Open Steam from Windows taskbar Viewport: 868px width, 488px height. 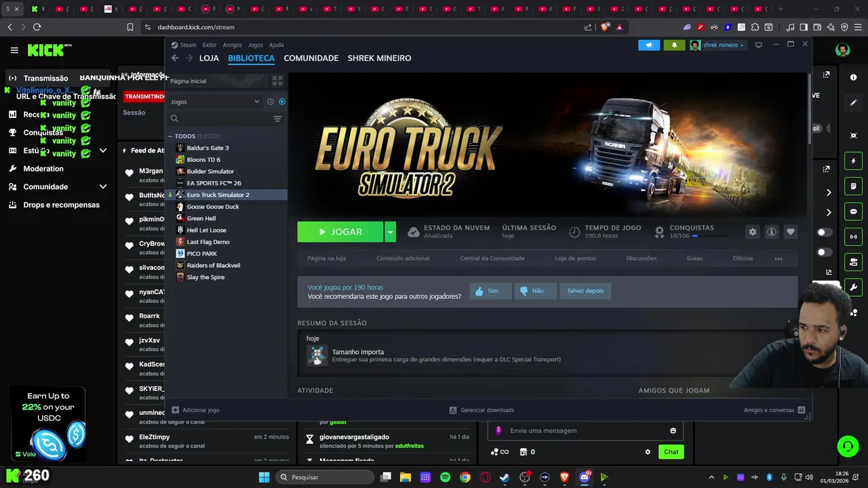coord(505,477)
